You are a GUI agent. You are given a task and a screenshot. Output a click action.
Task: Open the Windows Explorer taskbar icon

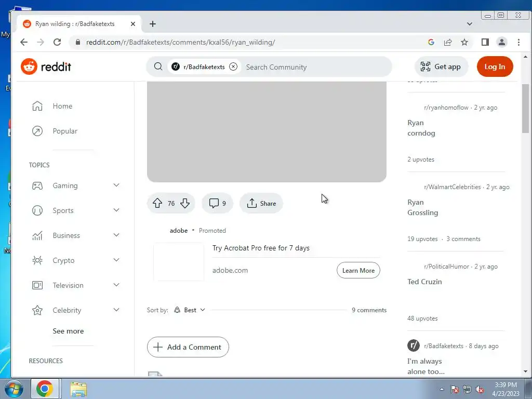pyautogui.click(x=78, y=389)
